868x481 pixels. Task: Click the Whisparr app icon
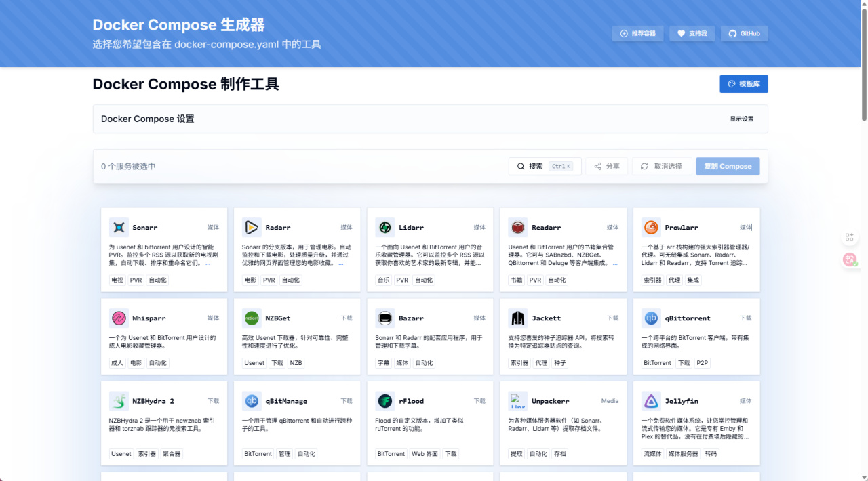point(119,318)
